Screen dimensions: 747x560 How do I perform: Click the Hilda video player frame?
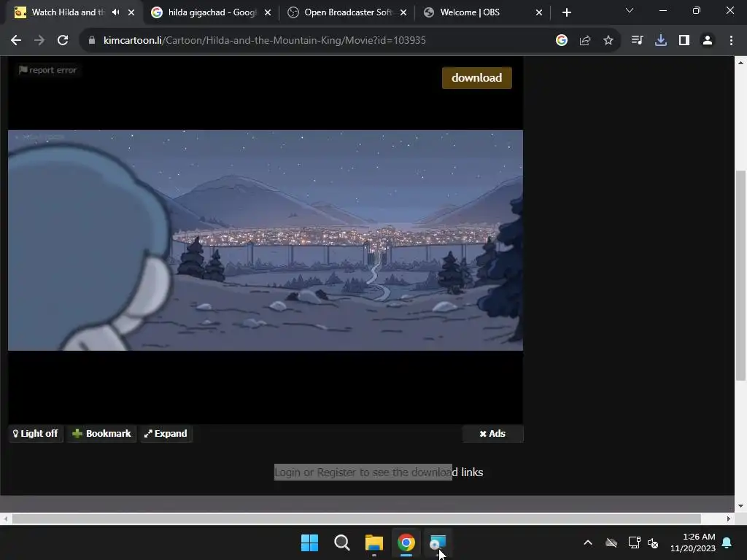(266, 240)
